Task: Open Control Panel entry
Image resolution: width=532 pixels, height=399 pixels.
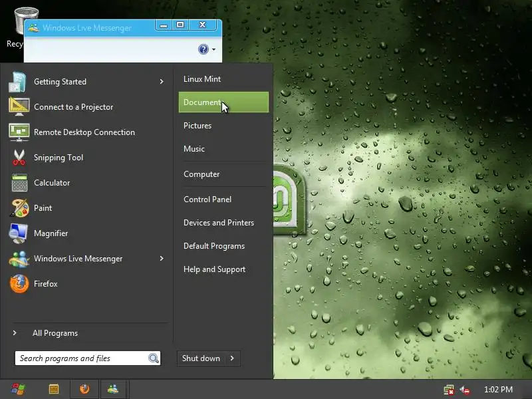Action: (x=223, y=199)
